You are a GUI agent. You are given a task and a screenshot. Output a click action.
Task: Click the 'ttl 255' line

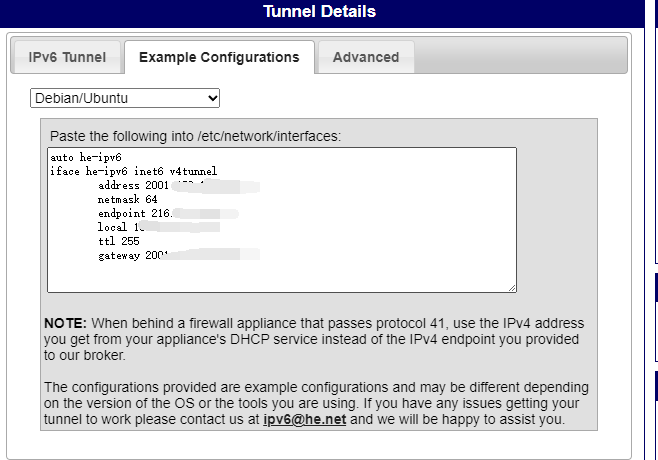(118, 241)
